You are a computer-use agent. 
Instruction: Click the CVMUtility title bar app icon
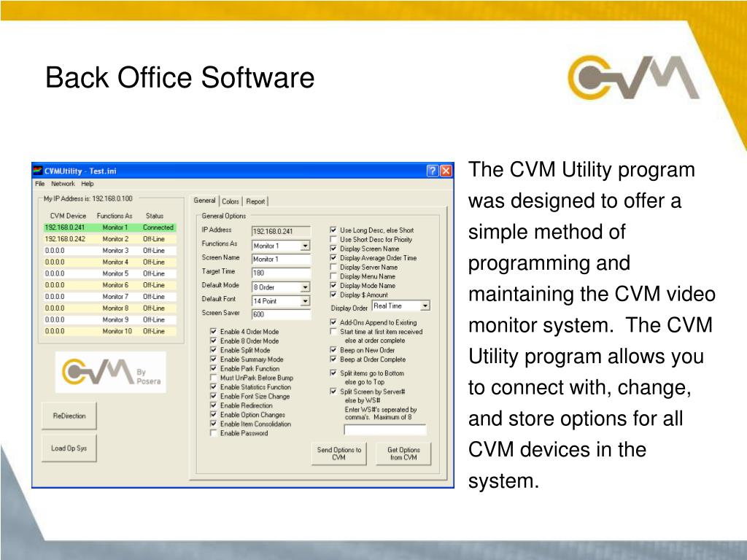pos(38,171)
